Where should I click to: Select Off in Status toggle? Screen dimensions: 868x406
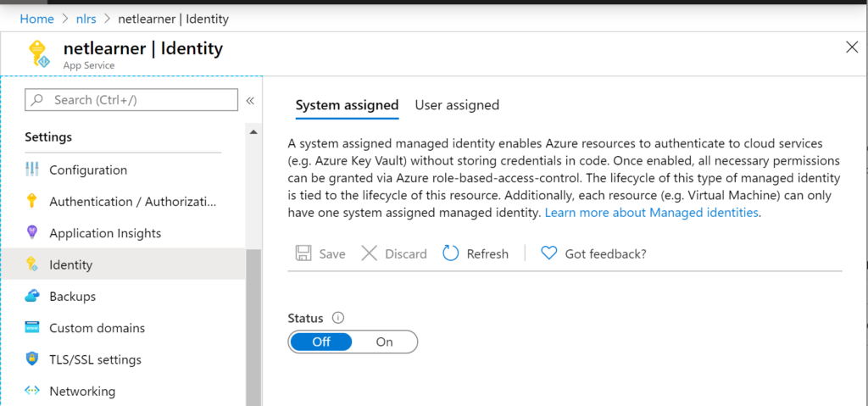[x=321, y=342]
